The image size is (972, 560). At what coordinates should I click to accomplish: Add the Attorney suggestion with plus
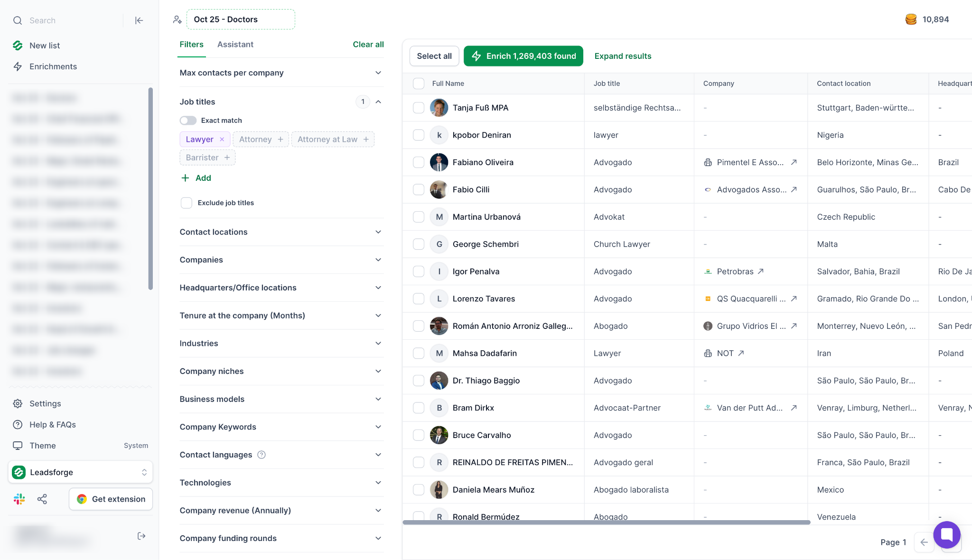click(x=280, y=140)
